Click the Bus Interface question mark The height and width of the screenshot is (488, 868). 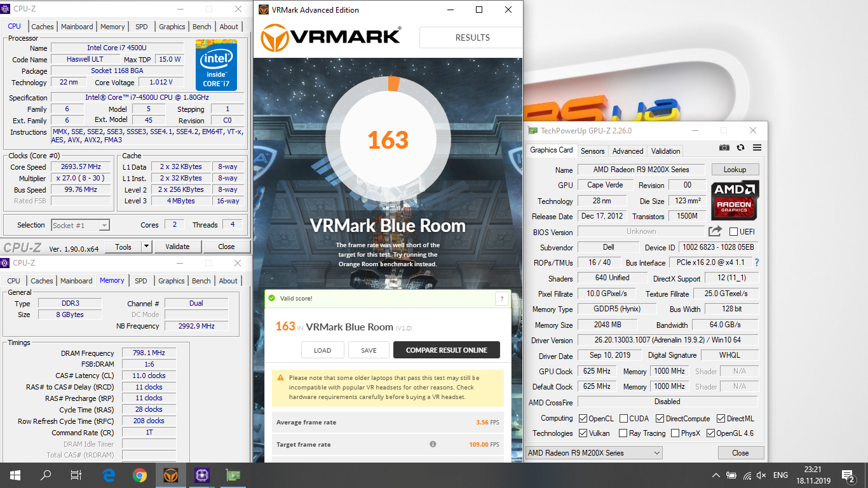click(757, 262)
